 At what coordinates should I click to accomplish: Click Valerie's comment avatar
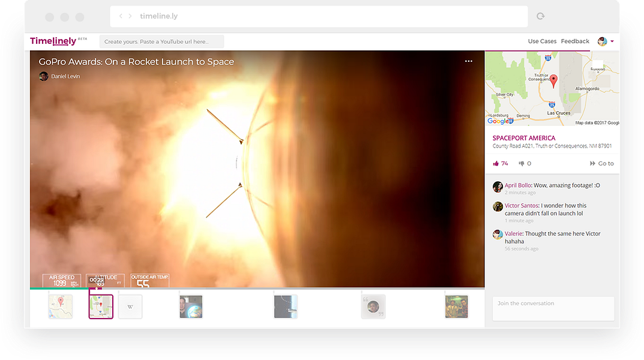pyautogui.click(x=498, y=235)
